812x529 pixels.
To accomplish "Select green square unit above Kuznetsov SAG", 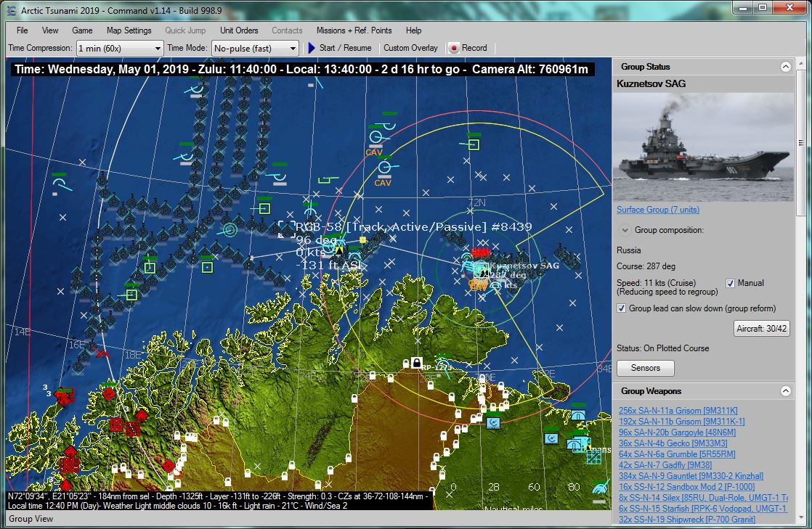I will [474, 145].
